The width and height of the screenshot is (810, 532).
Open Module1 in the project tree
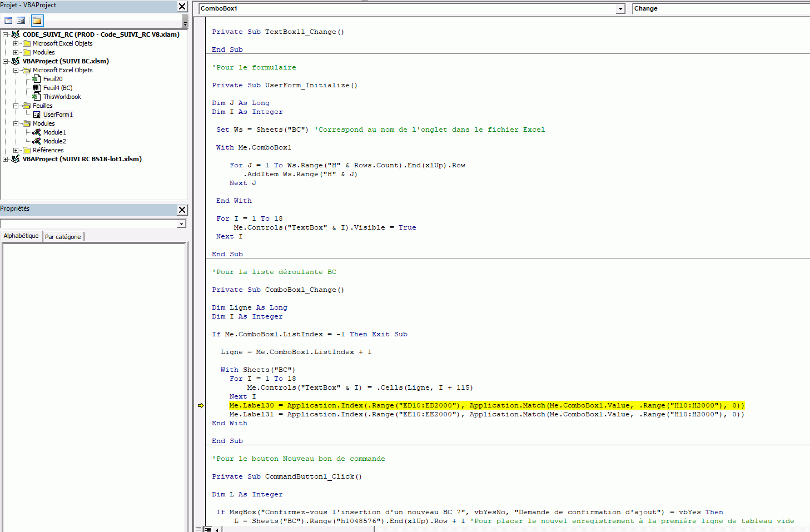tap(54, 132)
